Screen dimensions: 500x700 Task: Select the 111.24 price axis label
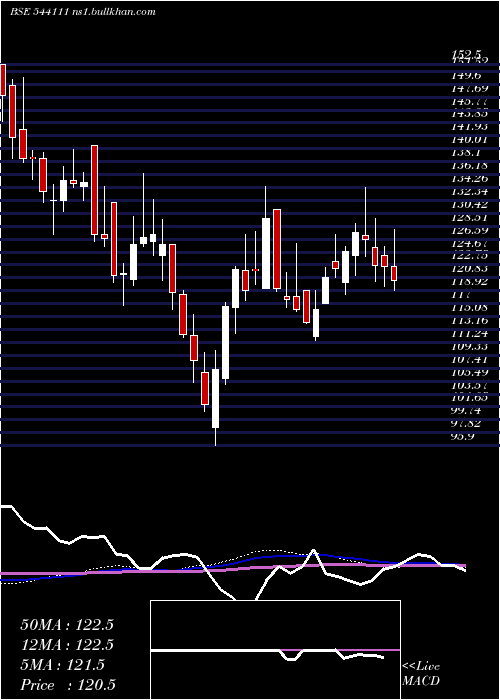[470, 333]
